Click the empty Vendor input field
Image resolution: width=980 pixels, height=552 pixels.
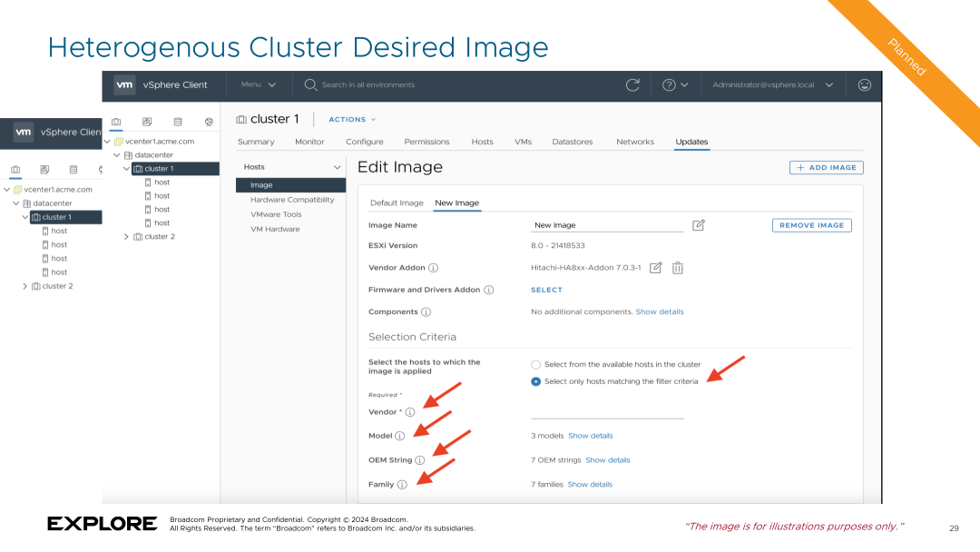tap(607, 411)
